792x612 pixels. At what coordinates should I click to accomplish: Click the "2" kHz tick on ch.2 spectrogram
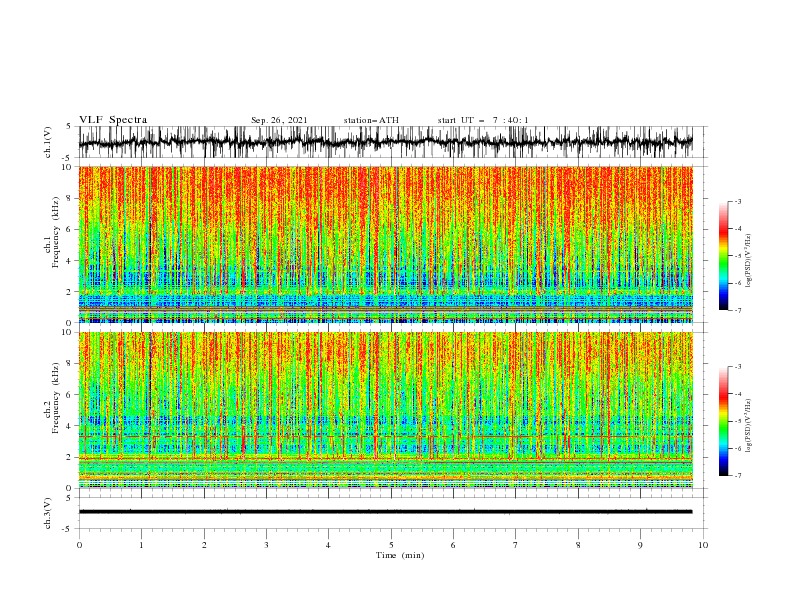[71, 457]
